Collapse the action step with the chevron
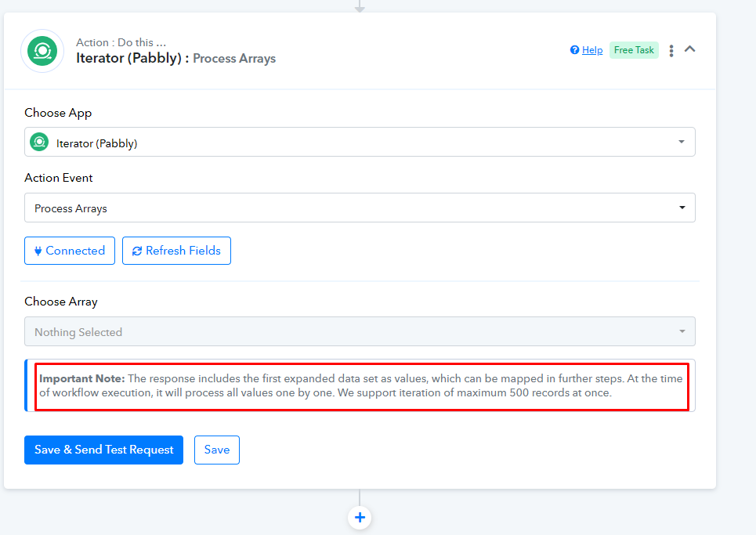 (690, 49)
